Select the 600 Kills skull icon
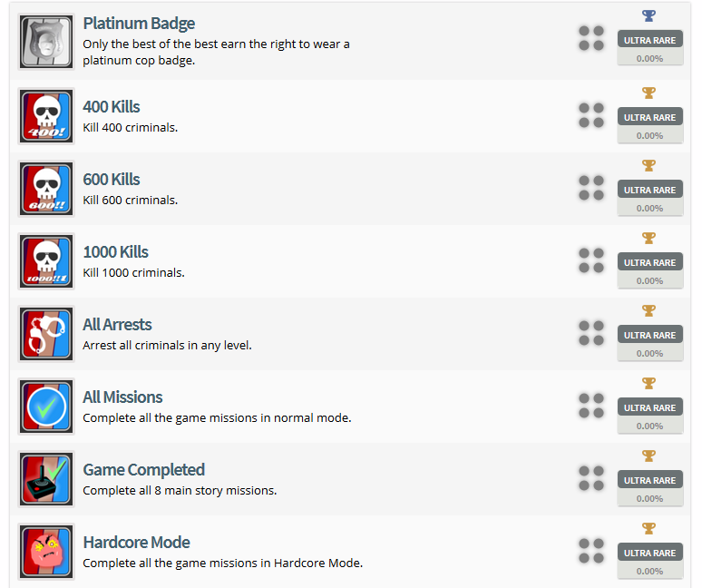Screen dimensions: 702x588 [46, 189]
